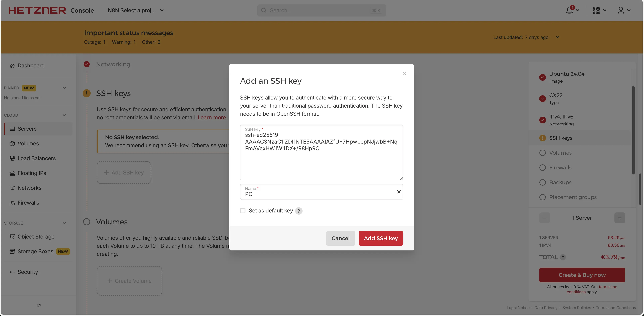Click the help icon beside default key
Viewport: 644px width, 316px height.
click(x=298, y=211)
